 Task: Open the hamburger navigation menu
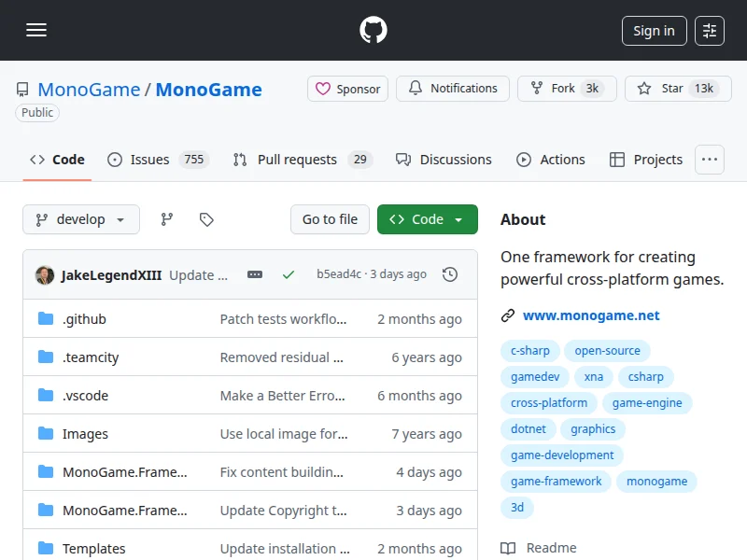36,31
